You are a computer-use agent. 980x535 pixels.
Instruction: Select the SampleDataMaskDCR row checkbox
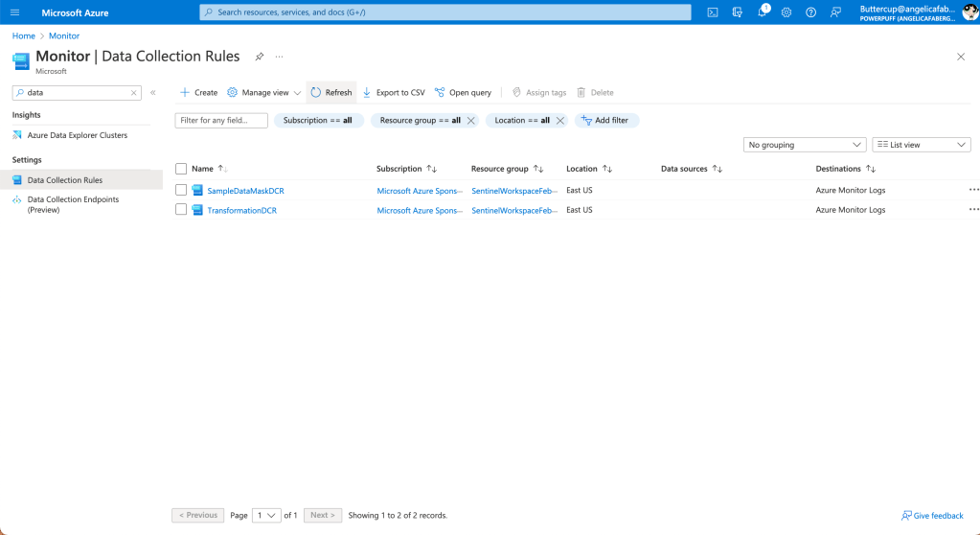click(x=181, y=190)
